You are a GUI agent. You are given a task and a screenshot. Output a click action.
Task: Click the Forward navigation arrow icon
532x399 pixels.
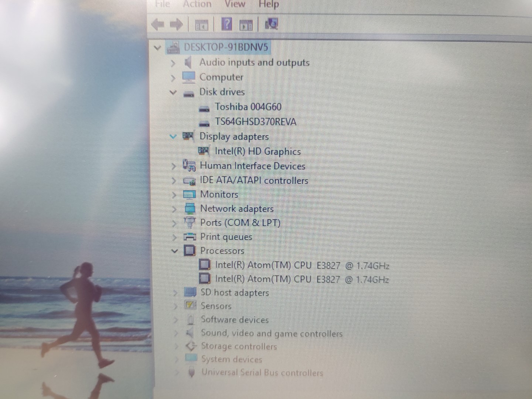pos(177,24)
